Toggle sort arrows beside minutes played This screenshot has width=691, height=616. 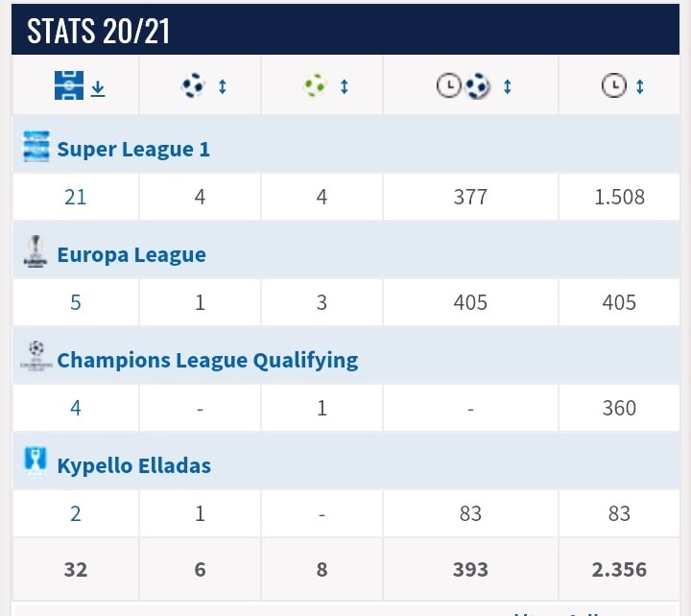pos(640,86)
